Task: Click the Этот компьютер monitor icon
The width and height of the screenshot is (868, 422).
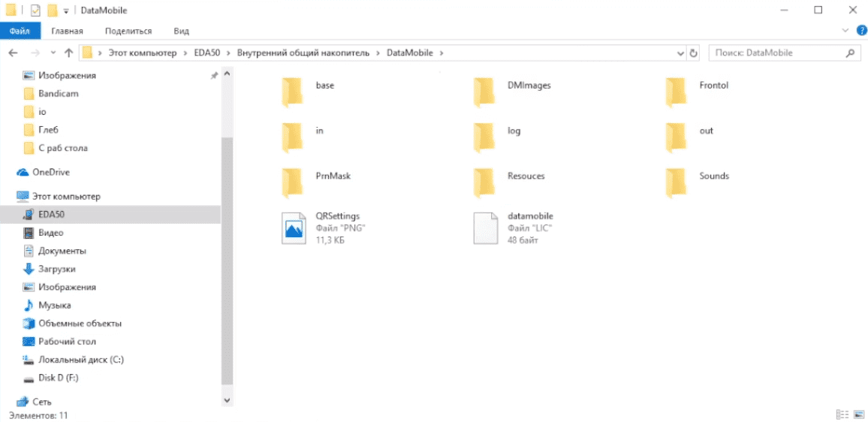Action: coord(23,196)
